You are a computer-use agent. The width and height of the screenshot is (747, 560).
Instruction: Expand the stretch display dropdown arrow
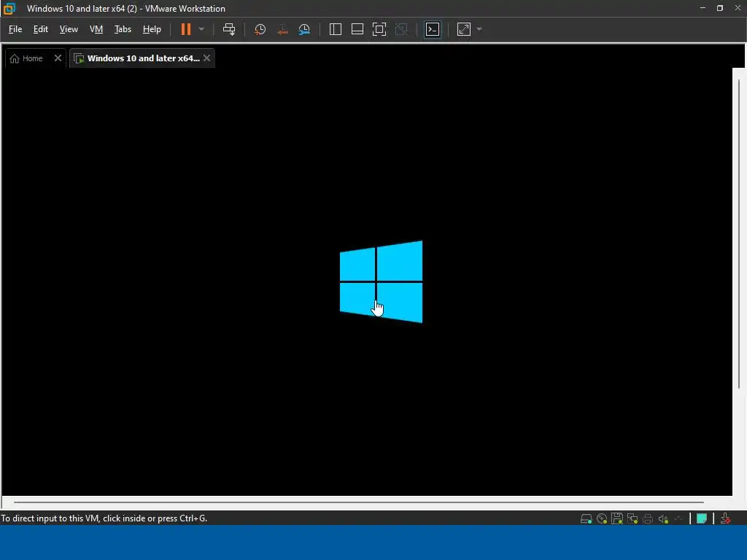click(x=479, y=29)
